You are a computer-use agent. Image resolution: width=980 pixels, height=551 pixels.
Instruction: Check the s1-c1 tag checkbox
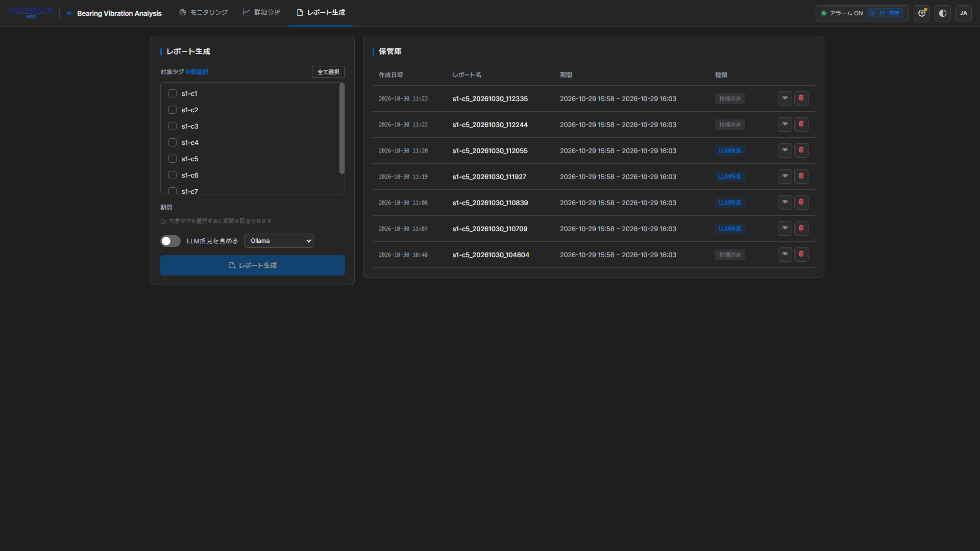173,93
